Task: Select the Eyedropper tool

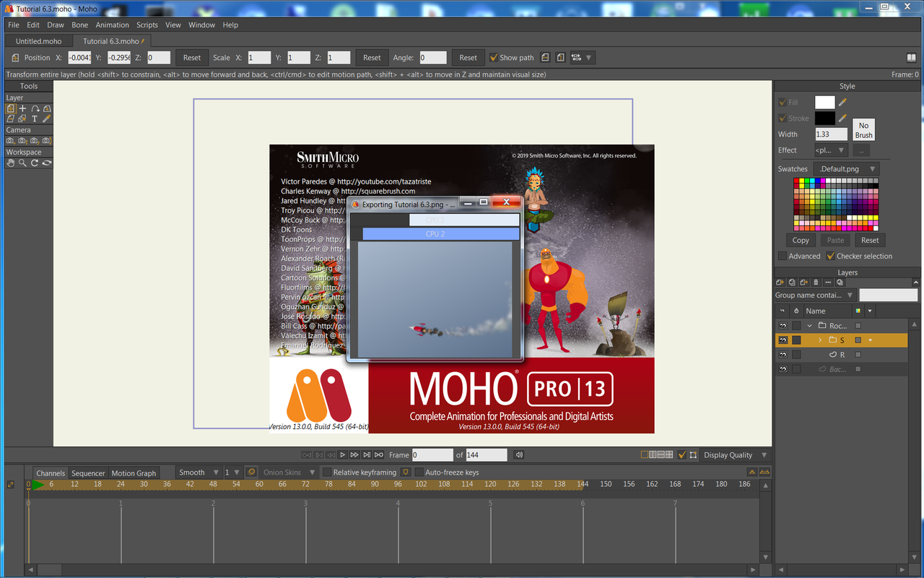Action: pyautogui.click(x=45, y=118)
